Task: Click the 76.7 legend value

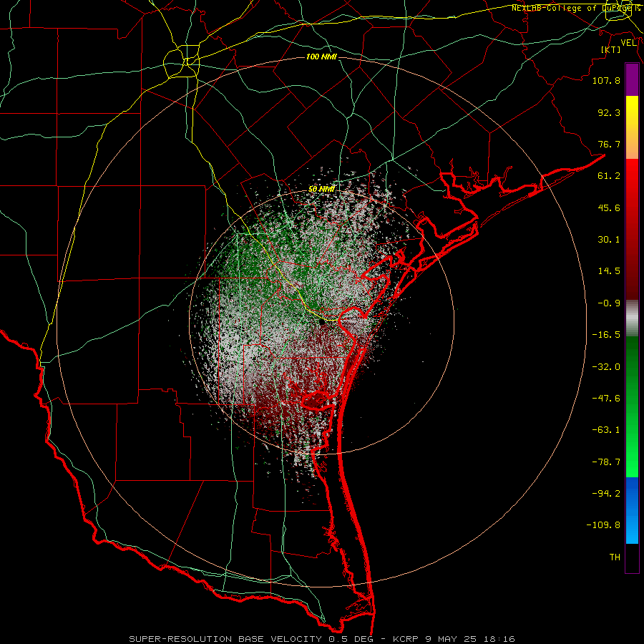Action: 609,144
